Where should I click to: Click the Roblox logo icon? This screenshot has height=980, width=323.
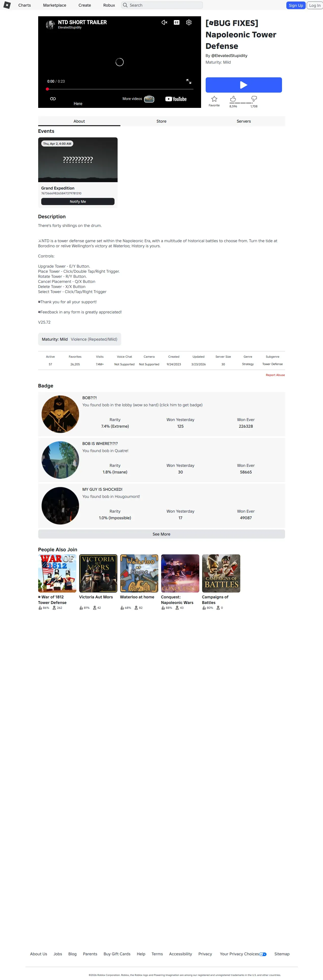(7, 5)
